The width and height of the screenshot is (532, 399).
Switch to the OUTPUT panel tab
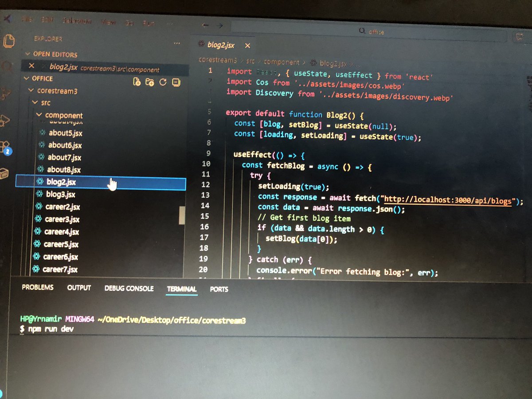click(79, 288)
